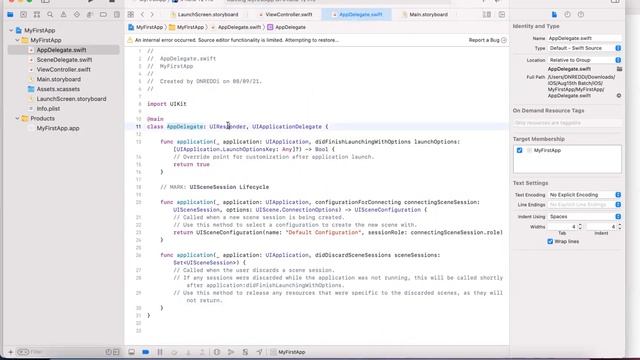
Task: Hide the debug area icon
Action: pos(131,352)
